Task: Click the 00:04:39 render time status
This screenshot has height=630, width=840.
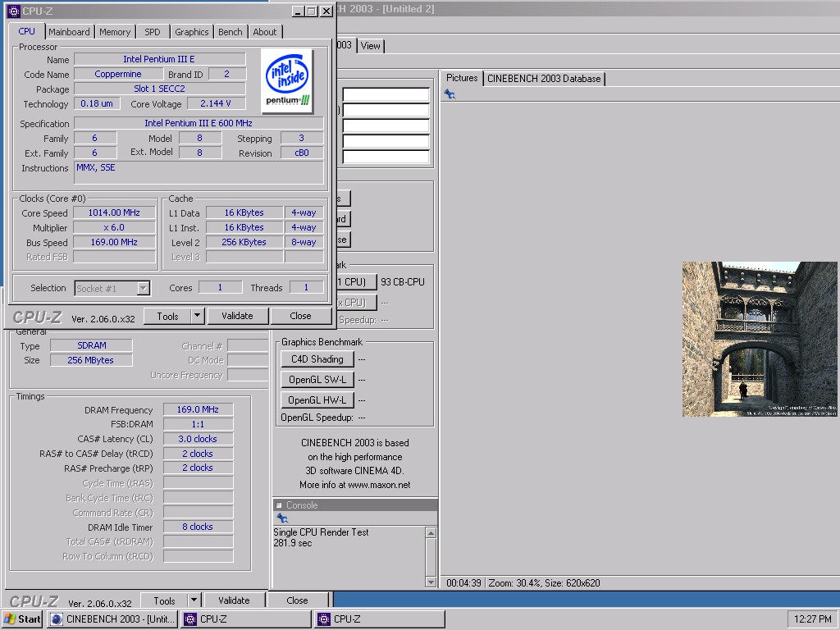Action: (x=463, y=583)
